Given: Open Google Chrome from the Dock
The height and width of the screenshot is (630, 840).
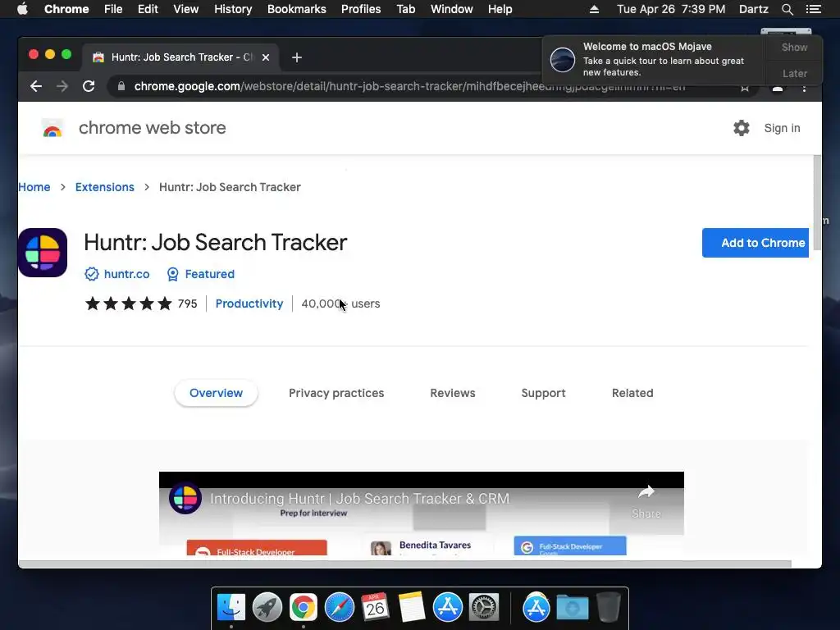Looking at the screenshot, I should pos(304,608).
